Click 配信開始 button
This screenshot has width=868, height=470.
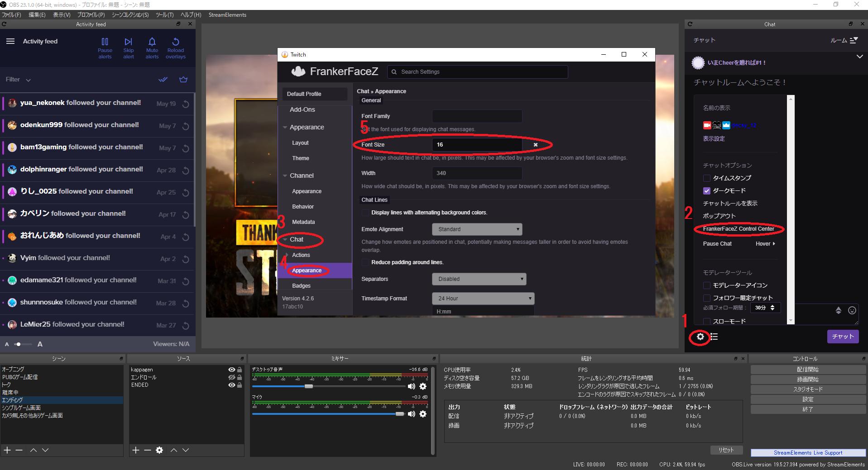[808, 370]
